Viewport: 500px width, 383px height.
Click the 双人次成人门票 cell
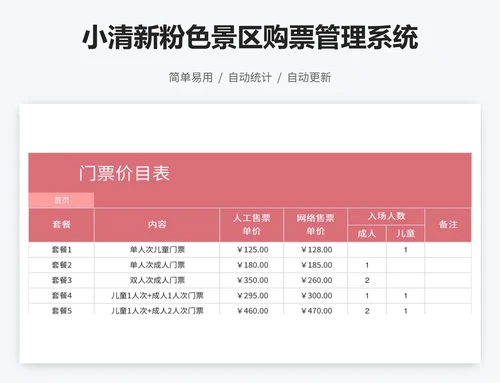click(x=157, y=280)
